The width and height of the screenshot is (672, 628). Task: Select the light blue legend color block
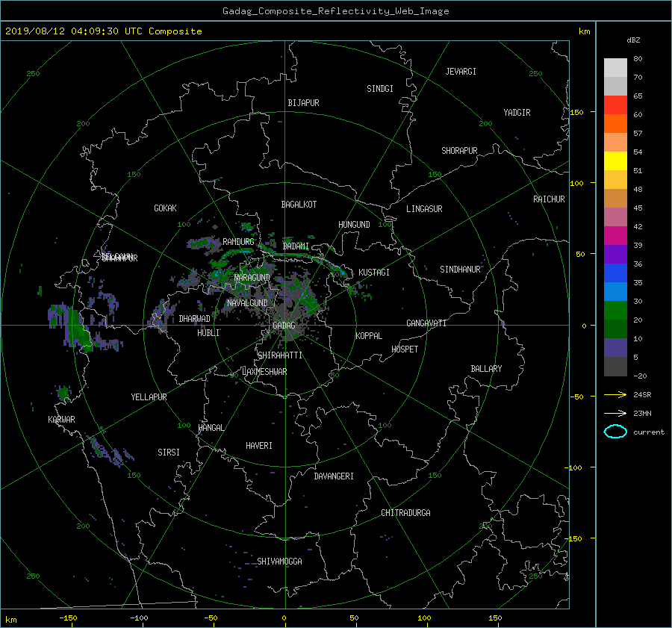click(x=615, y=291)
